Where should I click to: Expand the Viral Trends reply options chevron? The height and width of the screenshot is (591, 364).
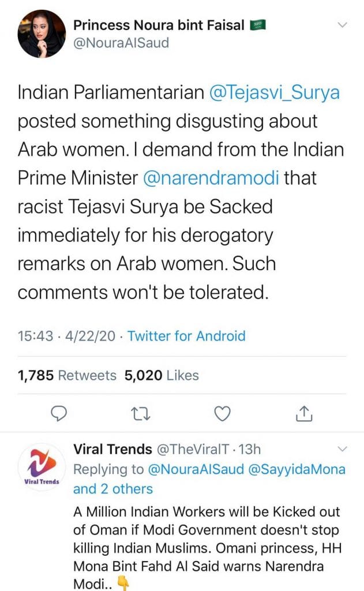point(342,449)
